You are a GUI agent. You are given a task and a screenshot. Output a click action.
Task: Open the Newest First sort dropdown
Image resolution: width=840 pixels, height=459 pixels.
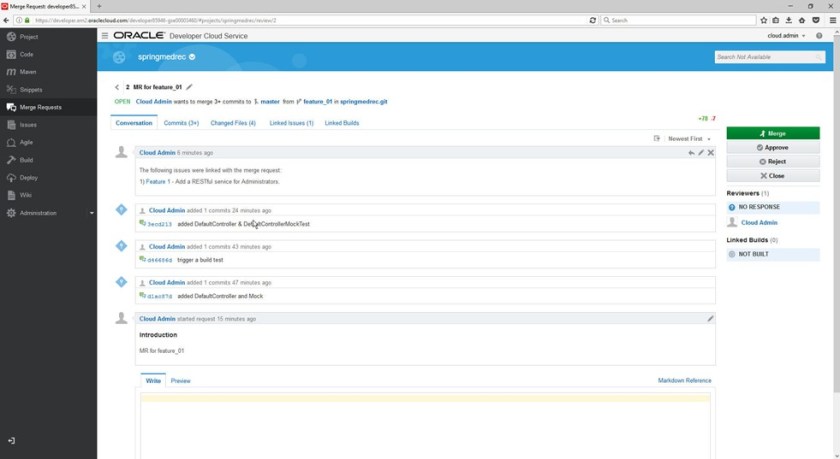(x=688, y=139)
